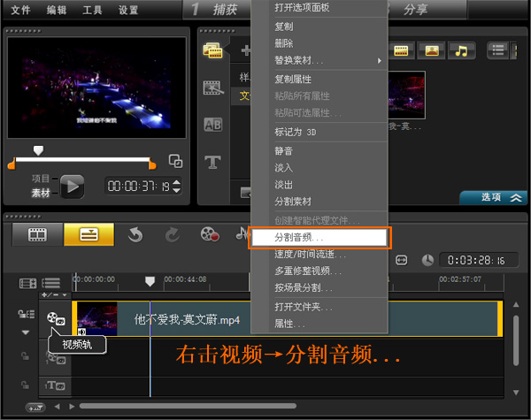Expand the +/- chapter point dropdown
This screenshot has height=420, width=531.
[x=54, y=294]
